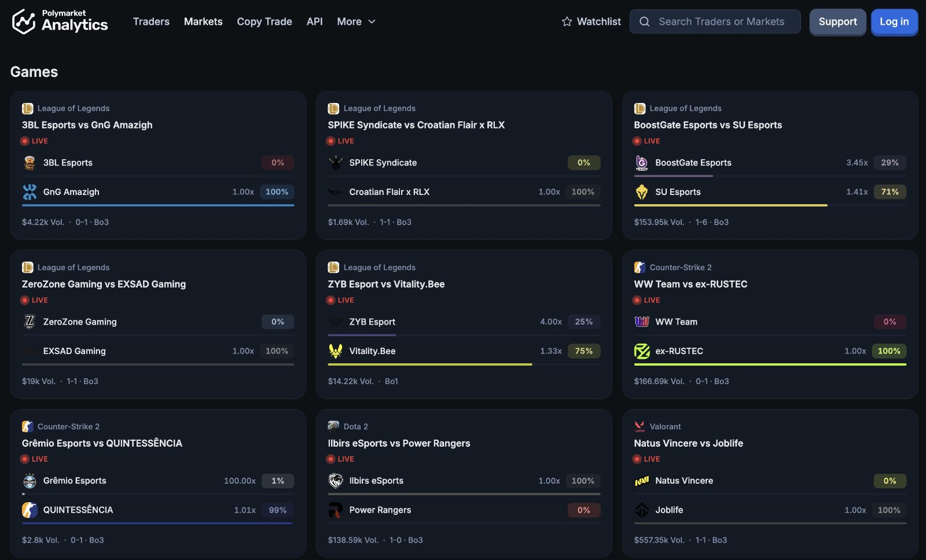Click the Natus Vincere team logo

[x=641, y=481]
